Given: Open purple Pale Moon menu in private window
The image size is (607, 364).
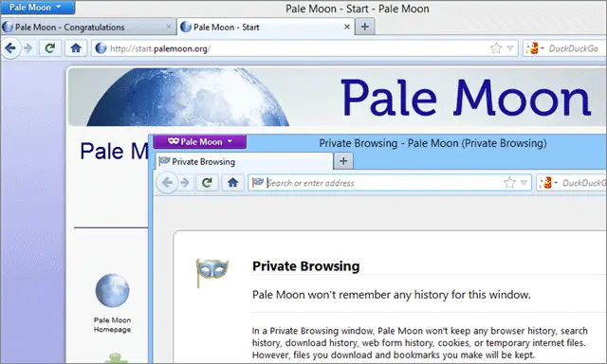Looking at the screenshot, I should 200,141.
